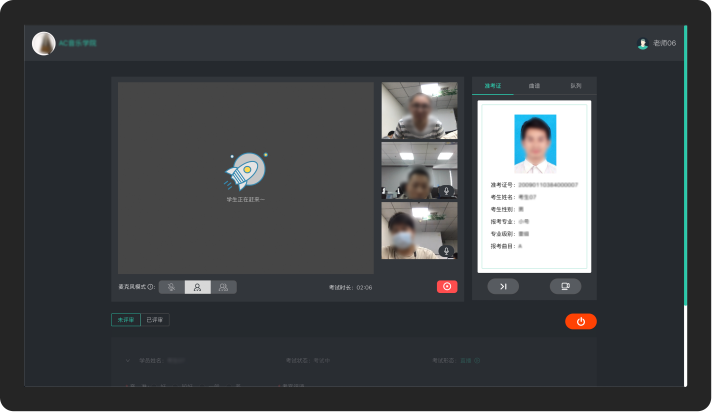Select top examiner video thumbnail in striped shirt
The height and width of the screenshot is (412, 712).
419,110
